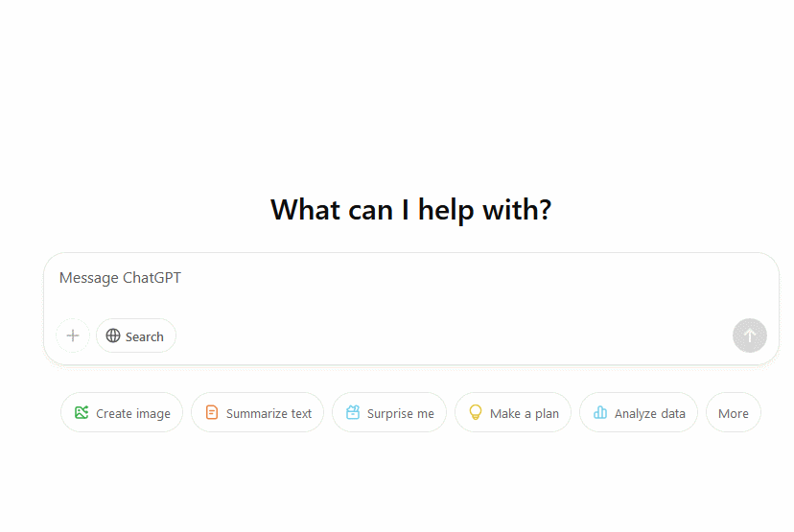Choose the Create image suggestion
Viewport: 794px width, 532px height.
point(122,413)
